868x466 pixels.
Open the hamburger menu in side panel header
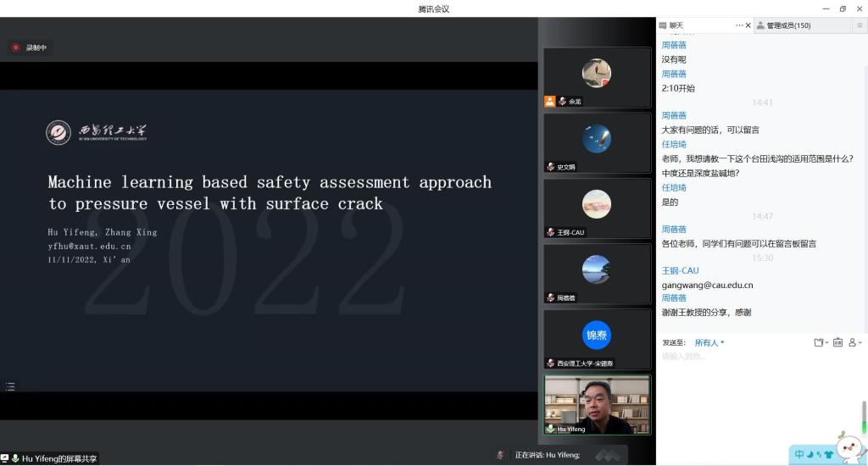pyautogui.click(x=859, y=25)
